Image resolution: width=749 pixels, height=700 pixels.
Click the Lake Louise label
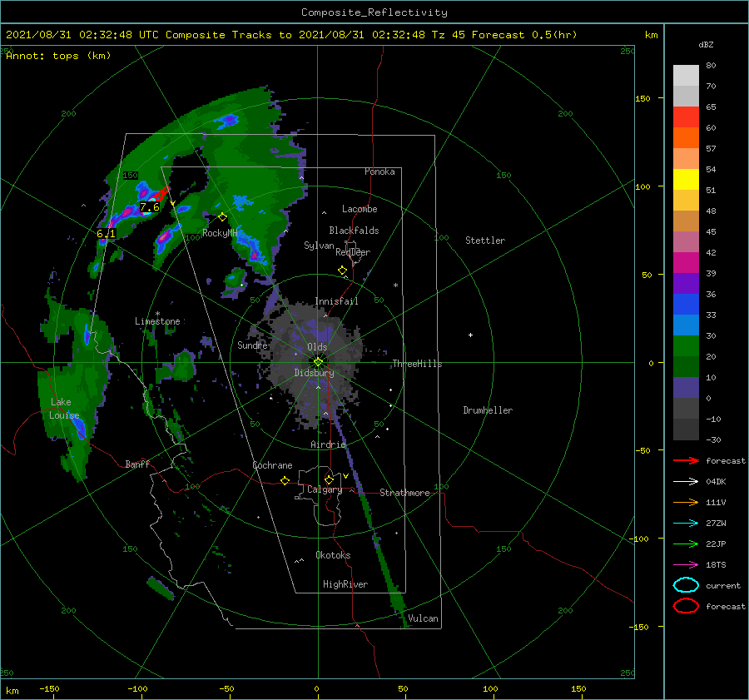click(64, 409)
